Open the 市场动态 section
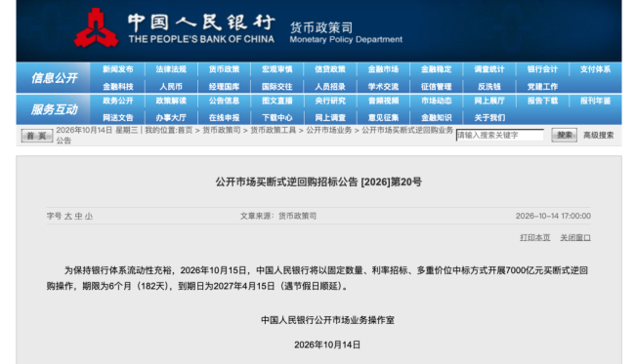The height and width of the screenshot is (364, 635). (x=436, y=101)
